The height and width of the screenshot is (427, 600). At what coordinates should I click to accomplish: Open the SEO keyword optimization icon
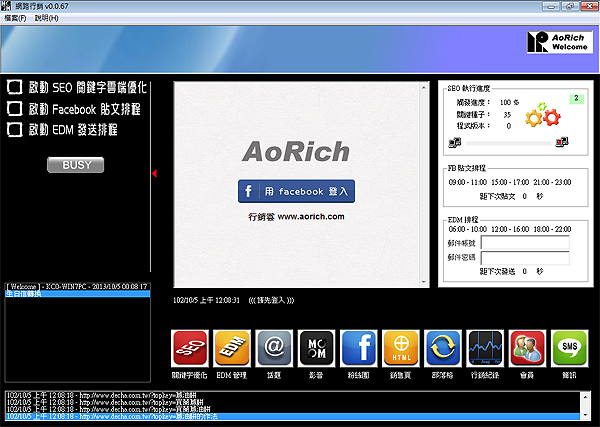(x=190, y=348)
